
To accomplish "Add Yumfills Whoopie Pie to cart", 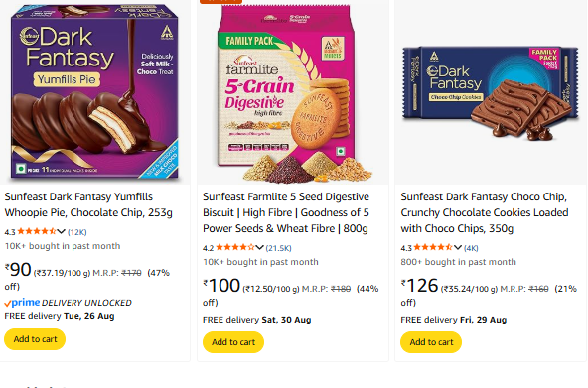I will (x=35, y=339).
